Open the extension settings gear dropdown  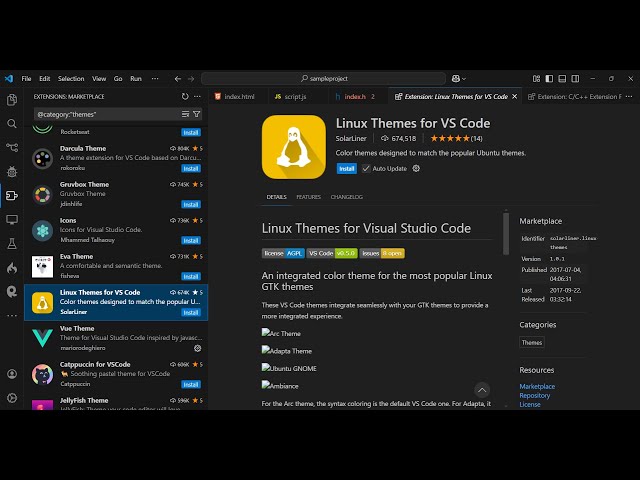416,168
